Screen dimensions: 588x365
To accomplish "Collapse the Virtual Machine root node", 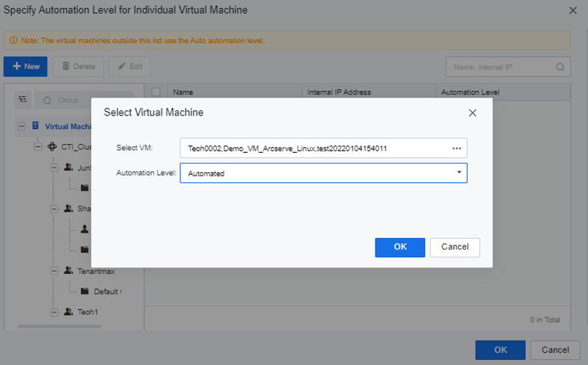I will point(22,126).
